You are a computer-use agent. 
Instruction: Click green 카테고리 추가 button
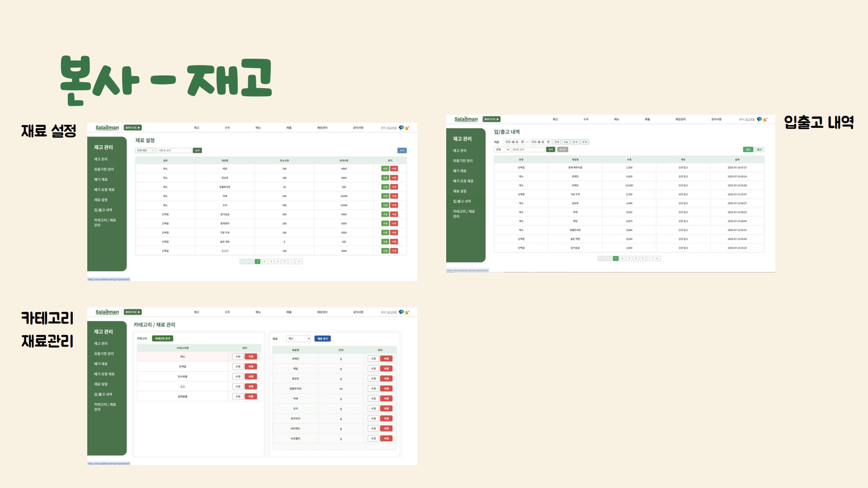[162, 338]
